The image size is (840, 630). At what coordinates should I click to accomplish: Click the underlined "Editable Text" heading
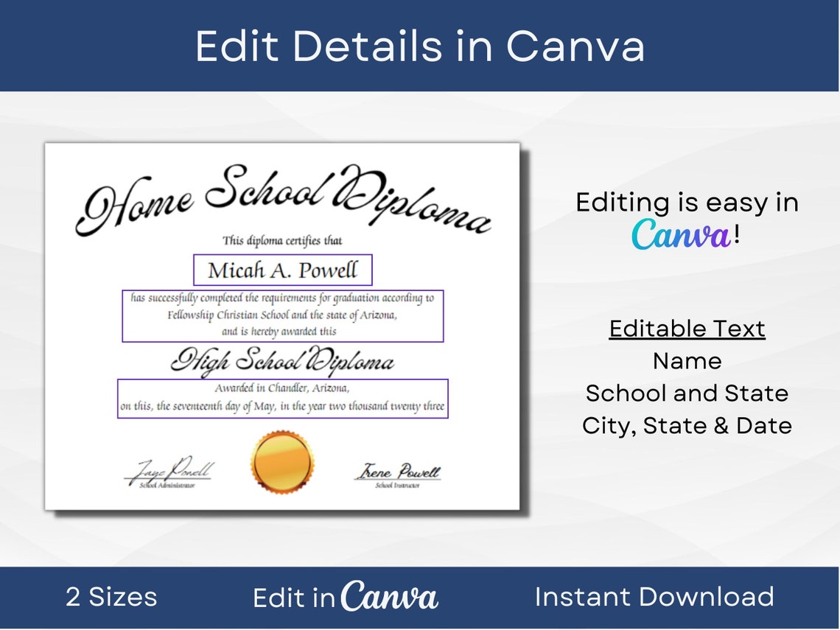[x=687, y=329]
